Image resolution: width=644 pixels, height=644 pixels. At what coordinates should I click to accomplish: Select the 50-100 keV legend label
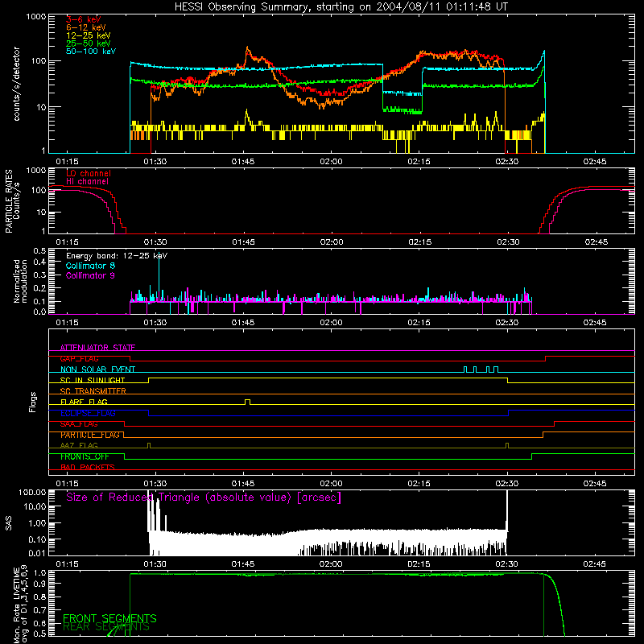(91, 52)
